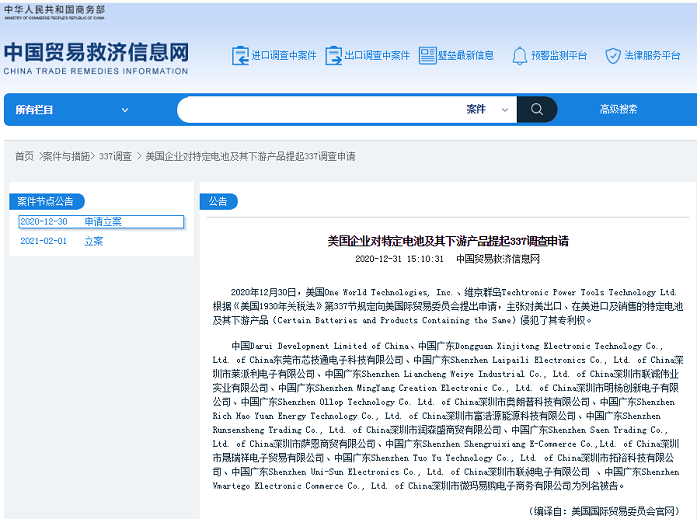Viewport: 697px width, 519px height.
Task: Click the breadcrumb case title 美国企业对特定电池
Action: click(x=250, y=156)
